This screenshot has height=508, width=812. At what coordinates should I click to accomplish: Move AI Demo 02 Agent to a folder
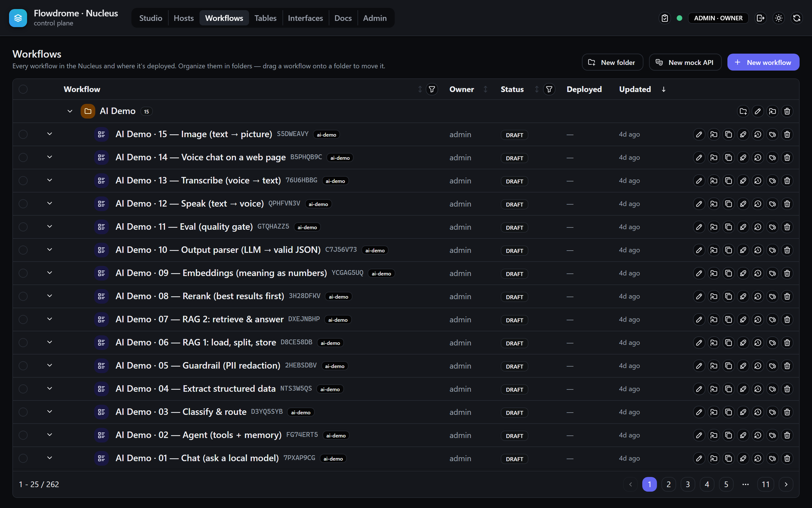pyautogui.click(x=714, y=435)
